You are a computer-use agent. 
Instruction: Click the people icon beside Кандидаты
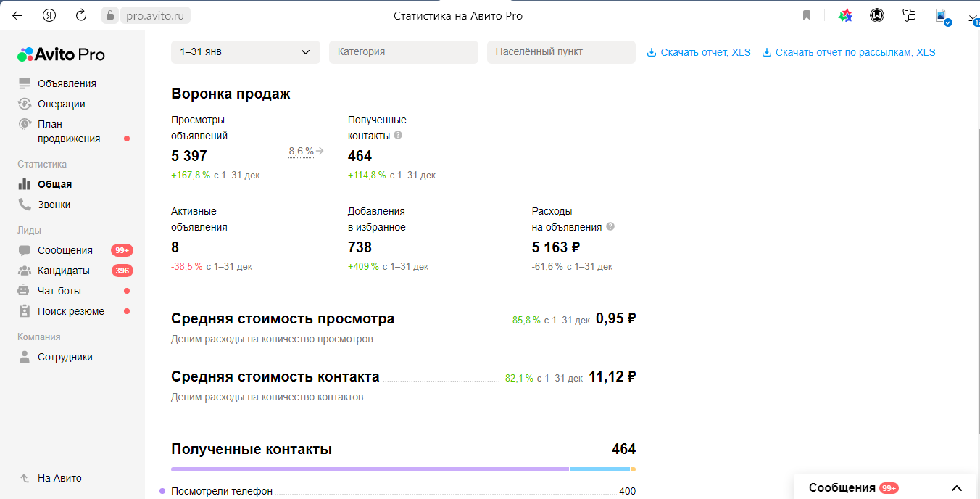(x=25, y=271)
